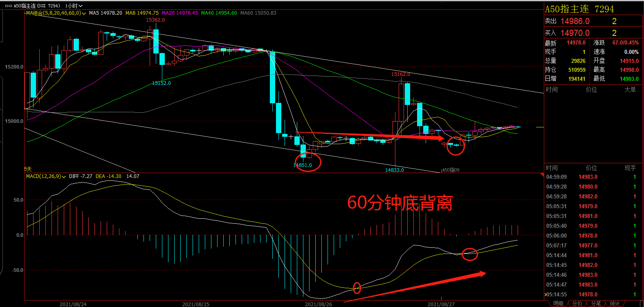Screen dimensions: 644x307
Task: Click the 涨跌 value 67.0/0.45%
Action: pyautogui.click(x=626, y=43)
